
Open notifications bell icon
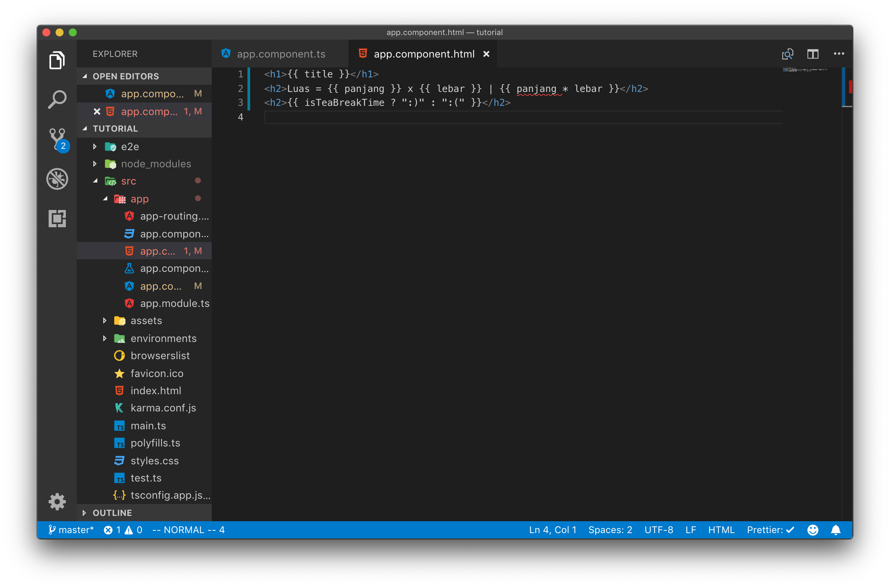coord(836,530)
